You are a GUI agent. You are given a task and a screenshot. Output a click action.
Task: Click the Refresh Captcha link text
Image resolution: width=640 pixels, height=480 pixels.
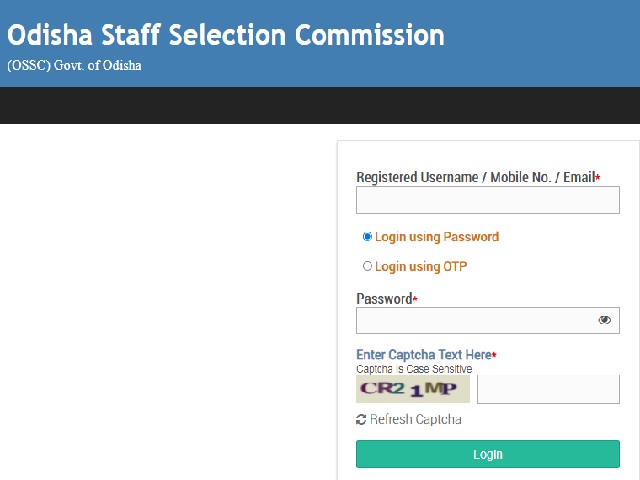[416, 420]
